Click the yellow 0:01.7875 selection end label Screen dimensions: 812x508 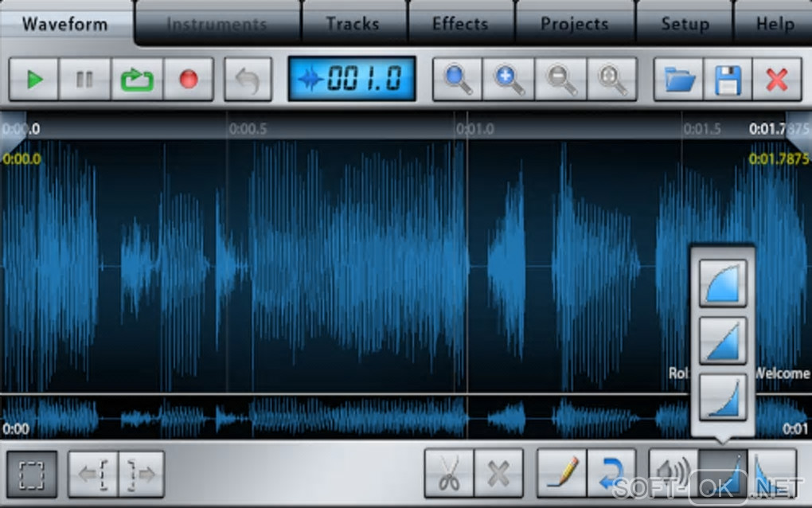tap(779, 159)
